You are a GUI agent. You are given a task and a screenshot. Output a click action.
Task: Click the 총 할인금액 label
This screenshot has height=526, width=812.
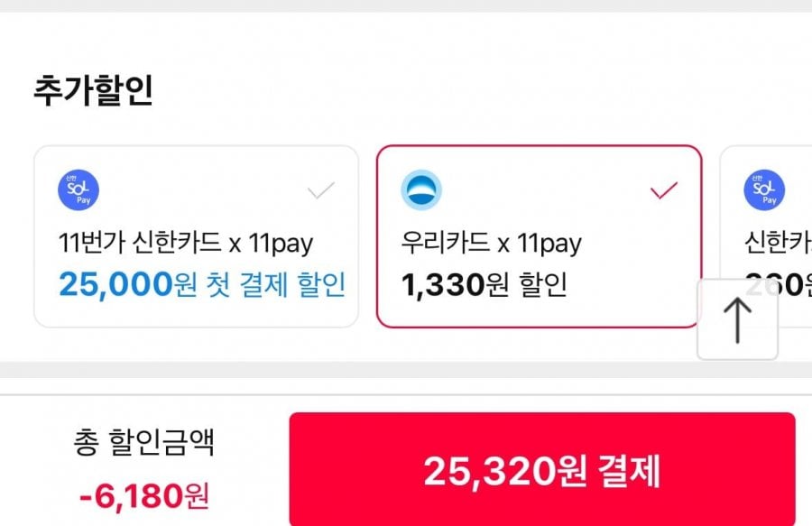pyautogui.click(x=144, y=443)
